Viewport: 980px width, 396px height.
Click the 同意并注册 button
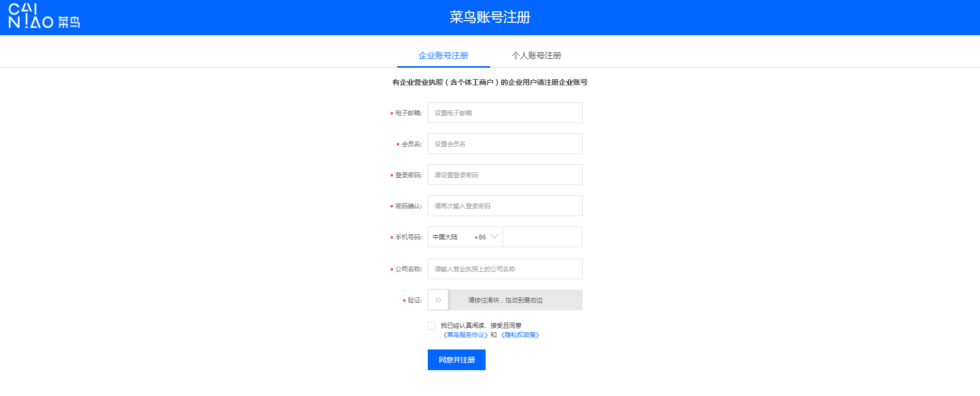point(457,360)
